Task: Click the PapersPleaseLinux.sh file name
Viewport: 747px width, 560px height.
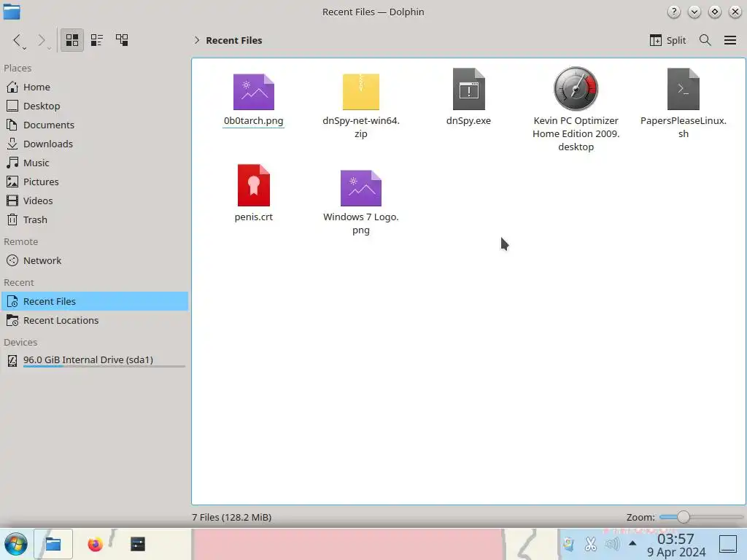Action: [683, 127]
